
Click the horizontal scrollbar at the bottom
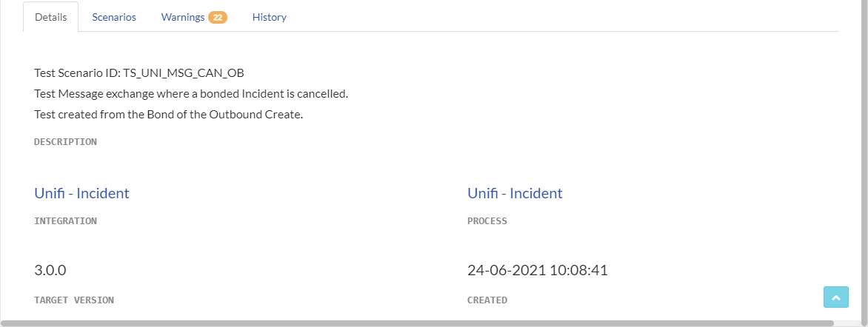click(x=415, y=323)
